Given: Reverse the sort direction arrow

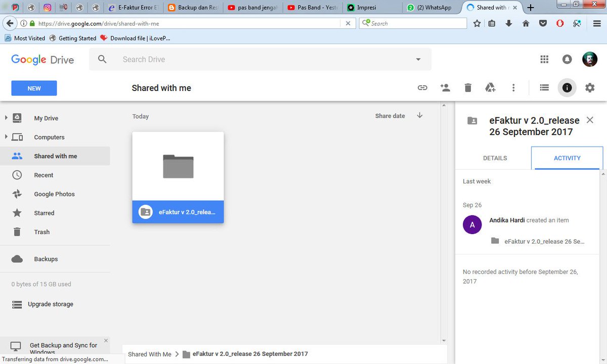Looking at the screenshot, I should click(x=420, y=115).
